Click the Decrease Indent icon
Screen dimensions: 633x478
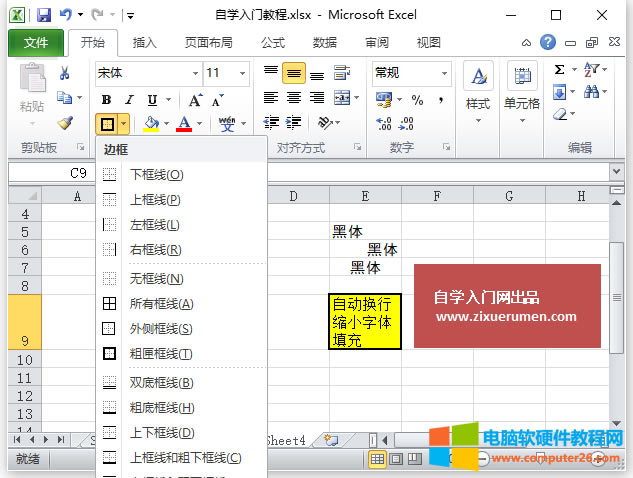(271, 122)
